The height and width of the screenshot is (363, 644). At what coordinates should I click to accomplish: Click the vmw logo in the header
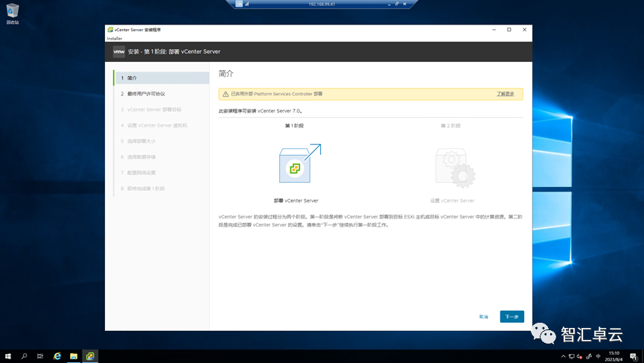coord(118,51)
